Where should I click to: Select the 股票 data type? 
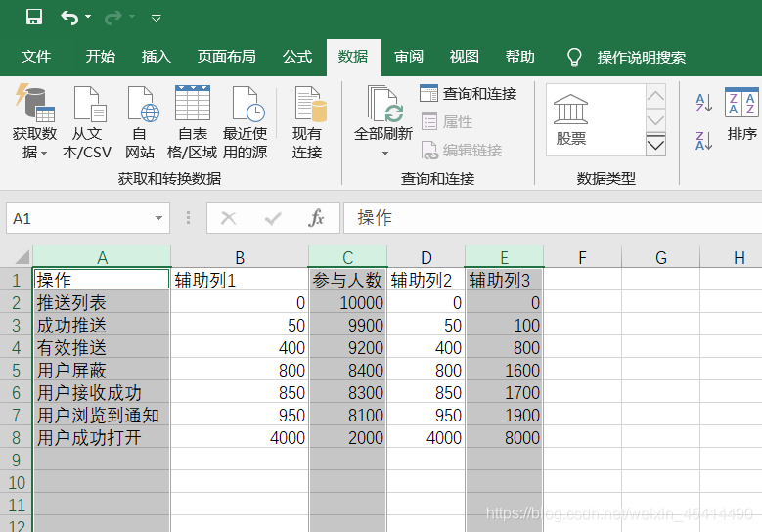[x=571, y=120]
